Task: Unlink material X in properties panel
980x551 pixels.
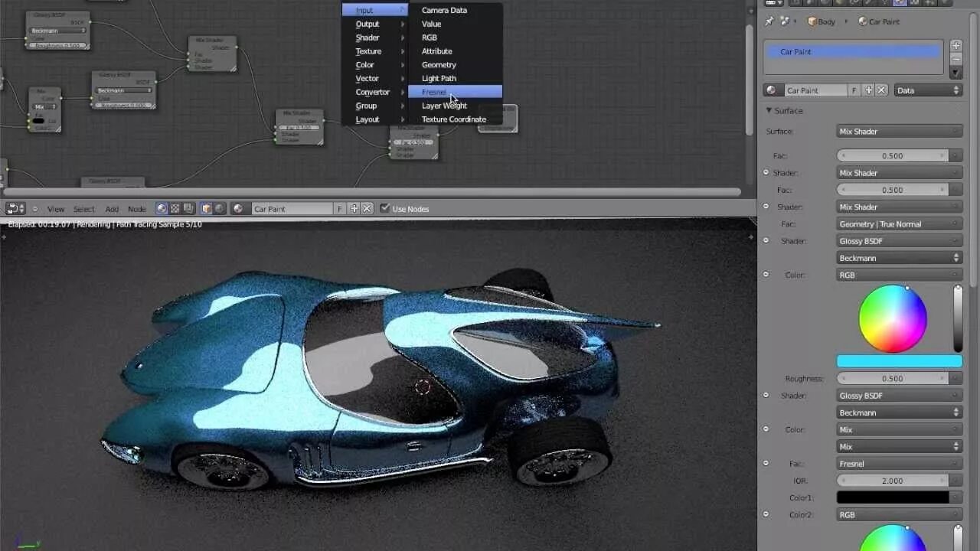Action: pos(882,90)
